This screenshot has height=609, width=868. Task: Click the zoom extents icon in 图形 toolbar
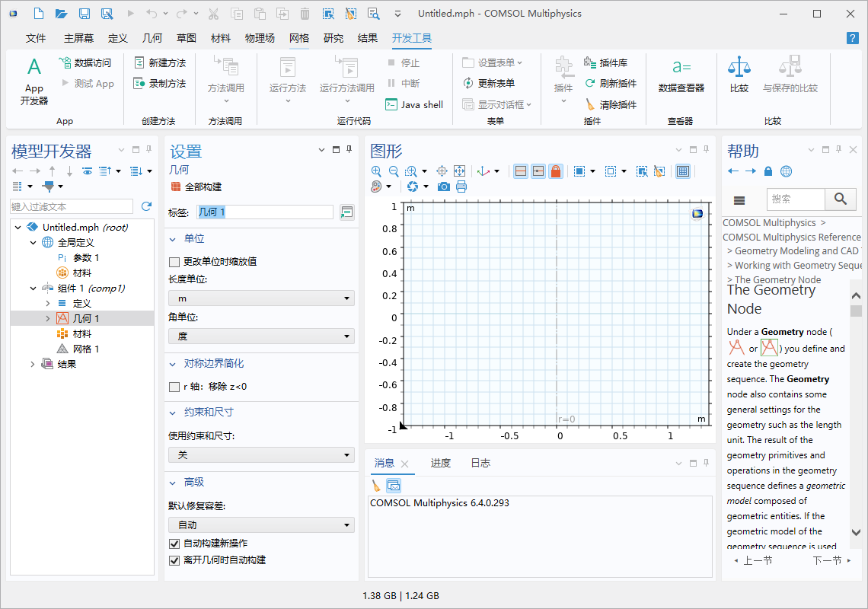[459, 171]
